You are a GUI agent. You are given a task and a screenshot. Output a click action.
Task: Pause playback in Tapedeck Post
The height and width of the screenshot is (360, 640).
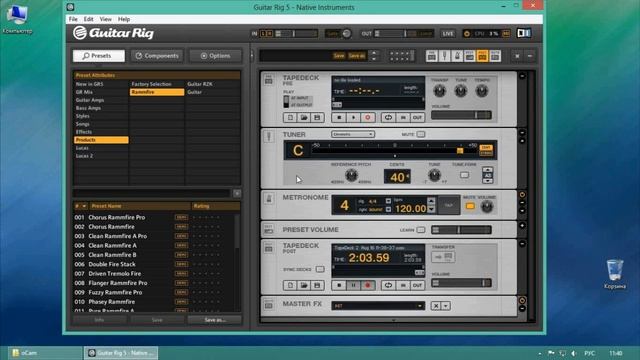point(353,285)
